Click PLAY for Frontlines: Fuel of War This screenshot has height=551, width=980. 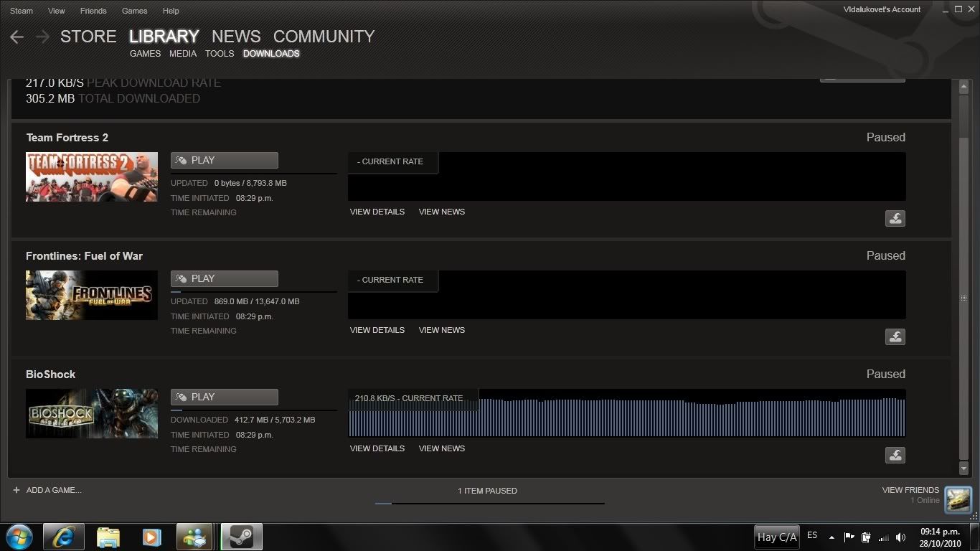(225, 279)
